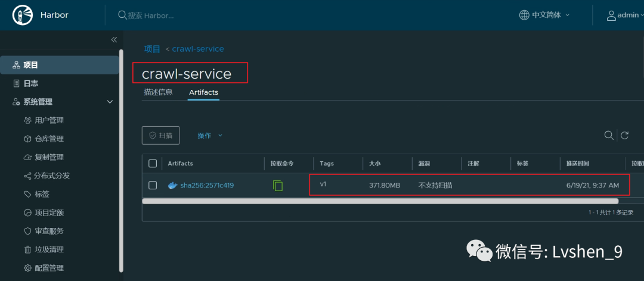Click the 漏洞 column header
This screenshot has width=644, height=281.
coord(424,163)
